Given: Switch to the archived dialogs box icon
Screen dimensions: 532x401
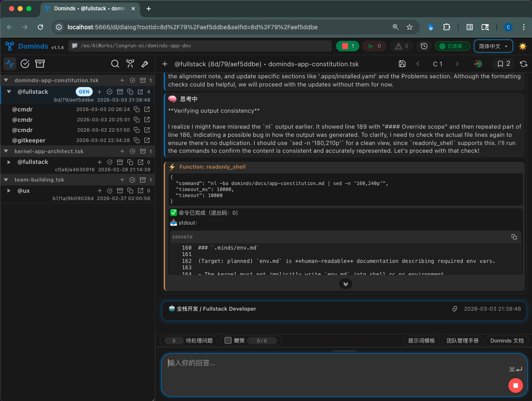Looking at the screenshot, I should point(40,64).
